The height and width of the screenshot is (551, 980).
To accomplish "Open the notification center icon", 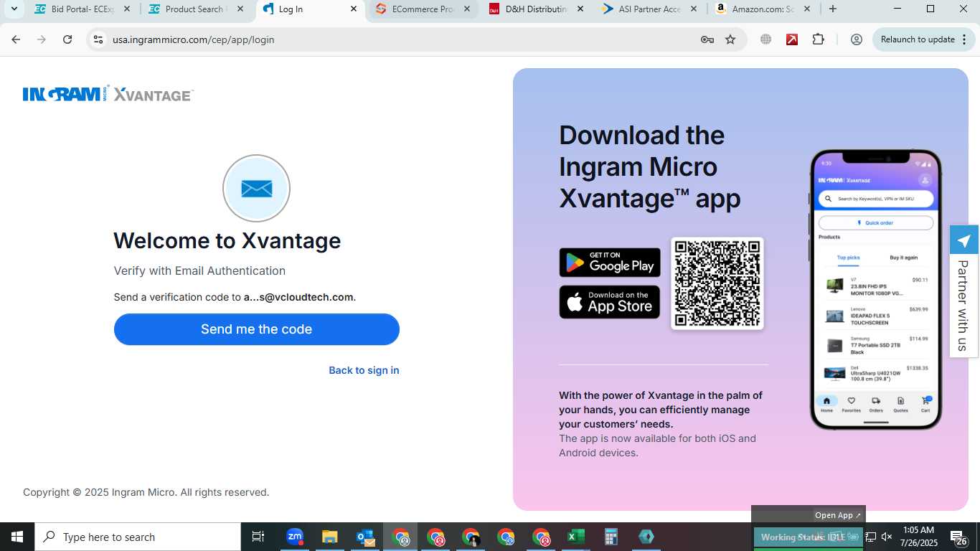I will point(959,537).
